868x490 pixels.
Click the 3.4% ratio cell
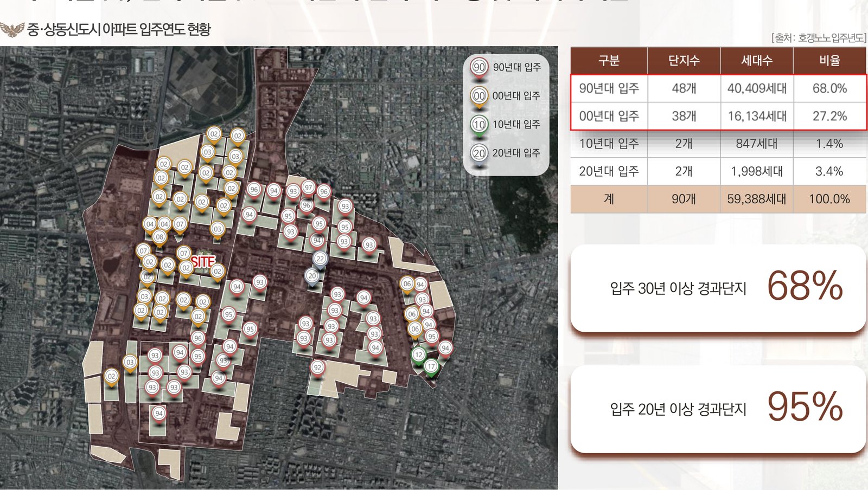pos(829,171)
